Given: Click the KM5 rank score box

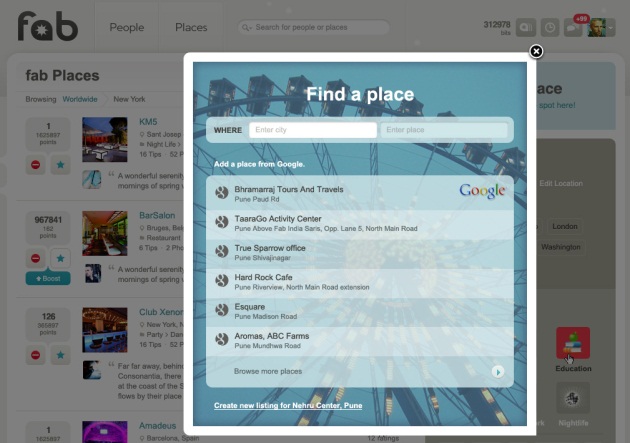Looking at the screenshot, I should [x=48, y=134].
